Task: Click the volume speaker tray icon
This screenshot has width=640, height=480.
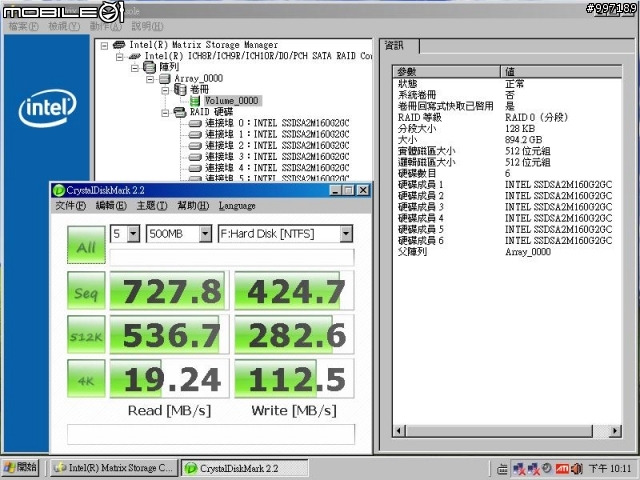Action: point(577,469)
